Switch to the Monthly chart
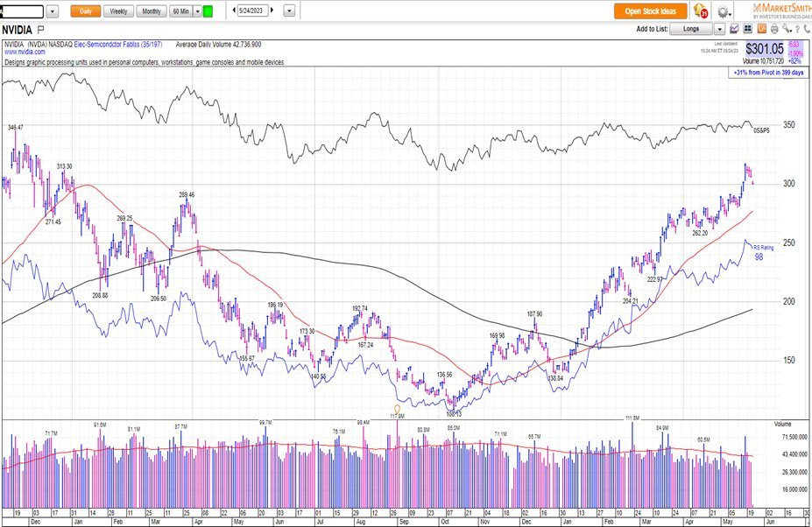 click(x=152, y=11)
